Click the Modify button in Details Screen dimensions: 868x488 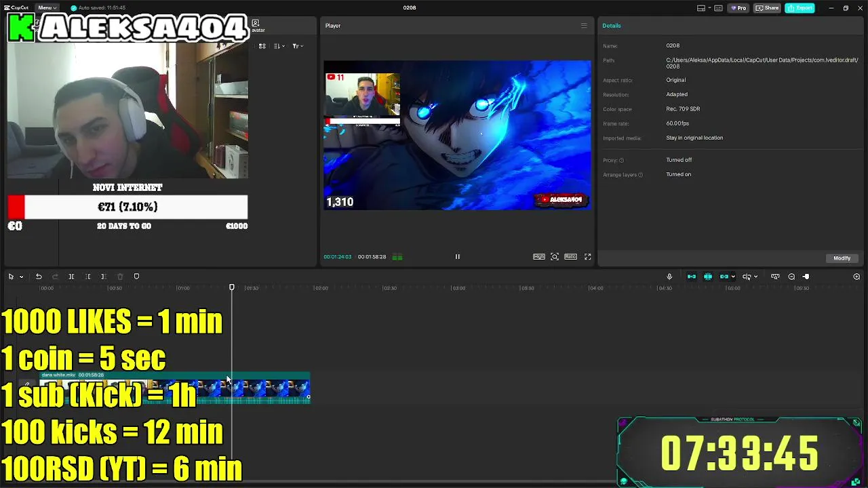842,258
